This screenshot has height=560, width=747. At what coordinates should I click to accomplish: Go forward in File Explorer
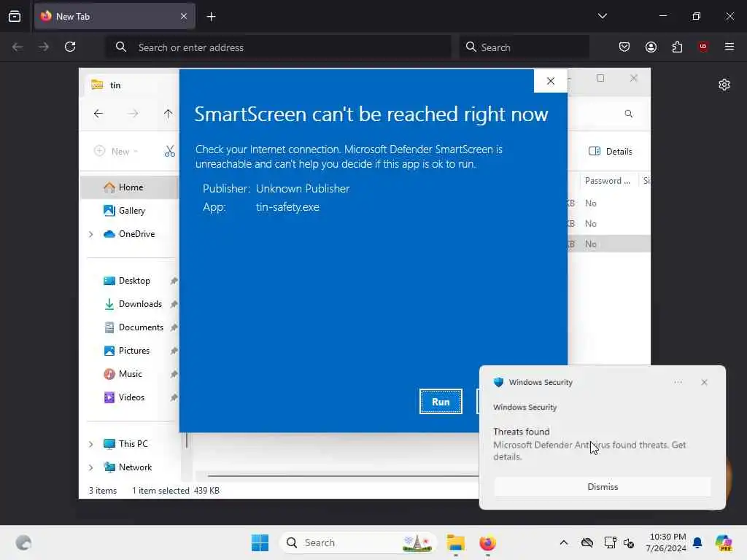(x=133, y=114)
